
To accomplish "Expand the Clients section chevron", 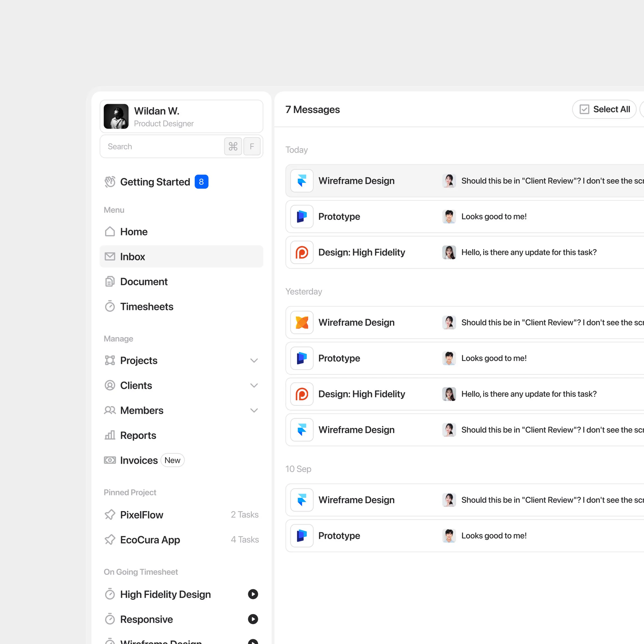I will pos(254,385).
